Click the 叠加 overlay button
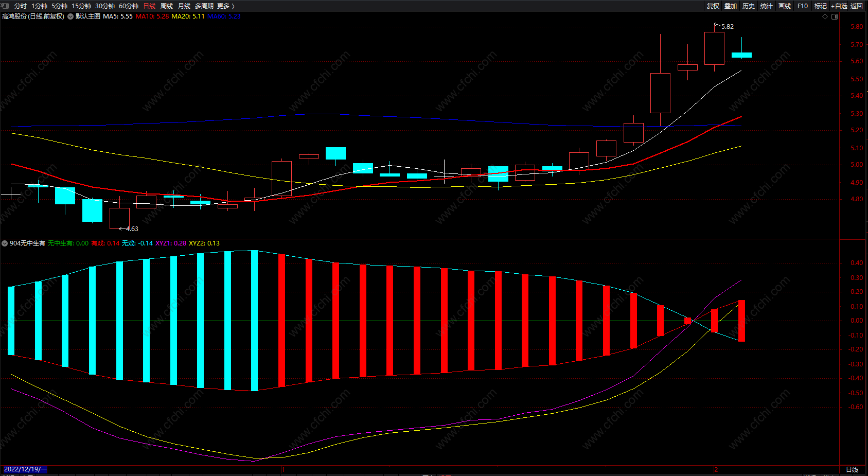 [731, 6]
